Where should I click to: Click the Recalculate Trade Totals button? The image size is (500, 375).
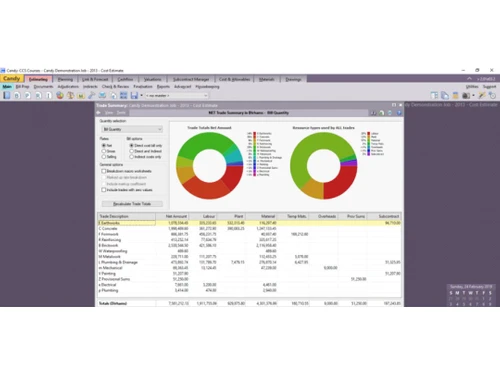coord(132,204)
